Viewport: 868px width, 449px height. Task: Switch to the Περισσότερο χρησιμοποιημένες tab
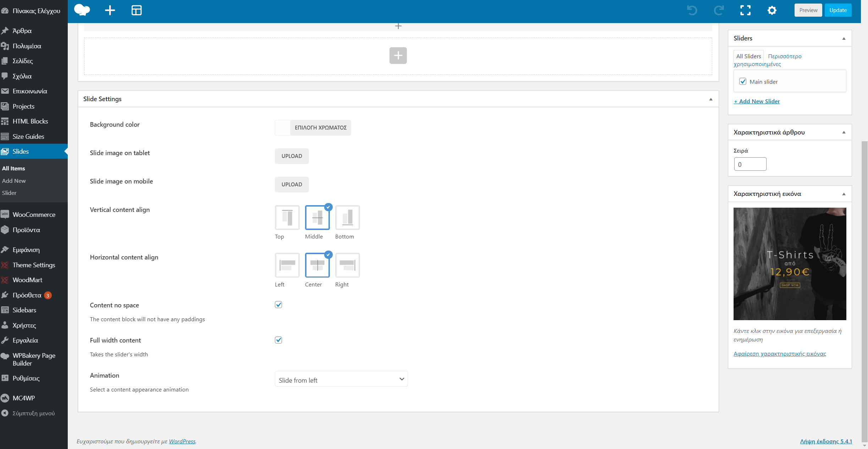tap(784, 56)
